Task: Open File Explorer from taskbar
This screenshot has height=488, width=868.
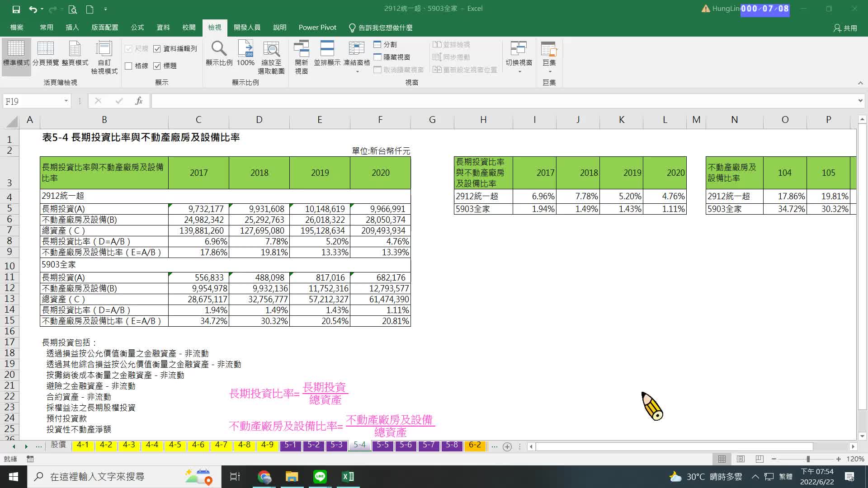Action: pyautogui.click(x=292, y=477)
